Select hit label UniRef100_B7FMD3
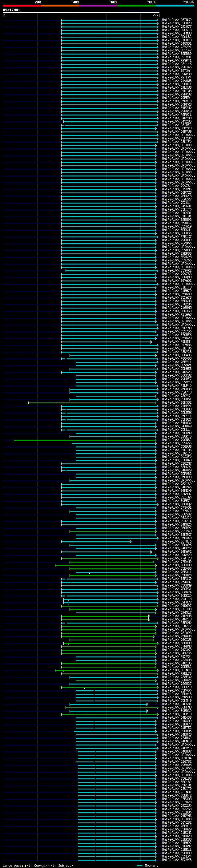Viewport: 197px width, 868px height. coord(177,33)
